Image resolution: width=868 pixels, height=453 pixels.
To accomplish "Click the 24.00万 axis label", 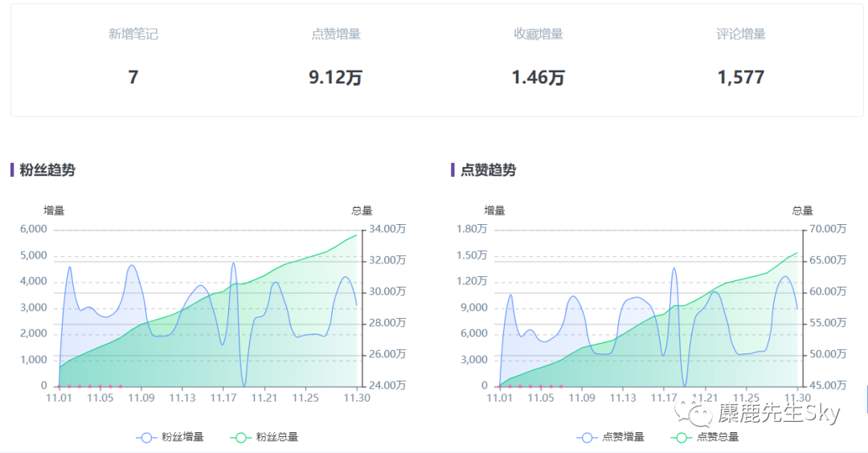I will point(387,386).
